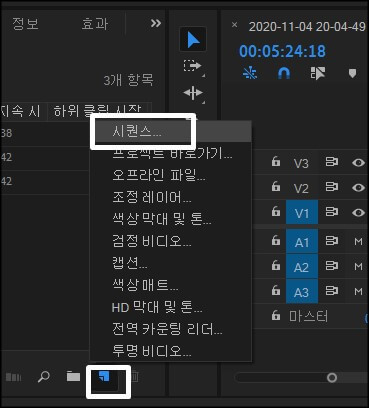Lock the A3 audio track
369x408 pixels.
[x=276, y=290]
